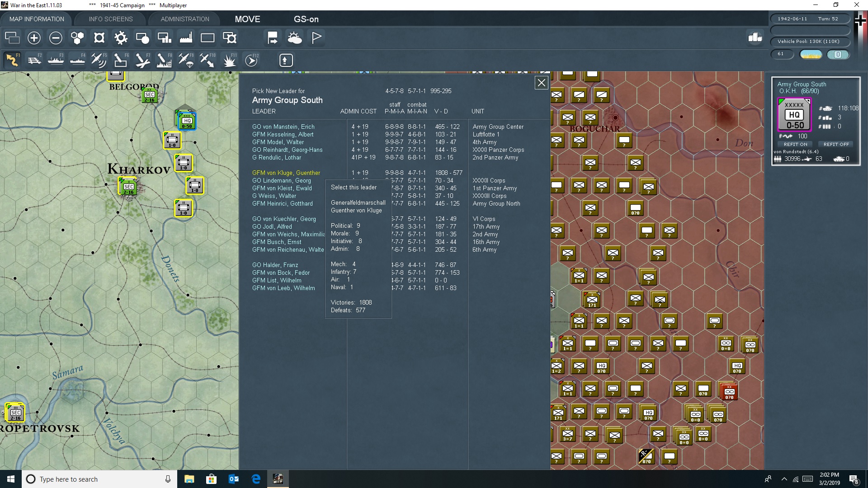868x488 pixels.
Task: Select F9 air transport mode icon
Action: [186, 60]
